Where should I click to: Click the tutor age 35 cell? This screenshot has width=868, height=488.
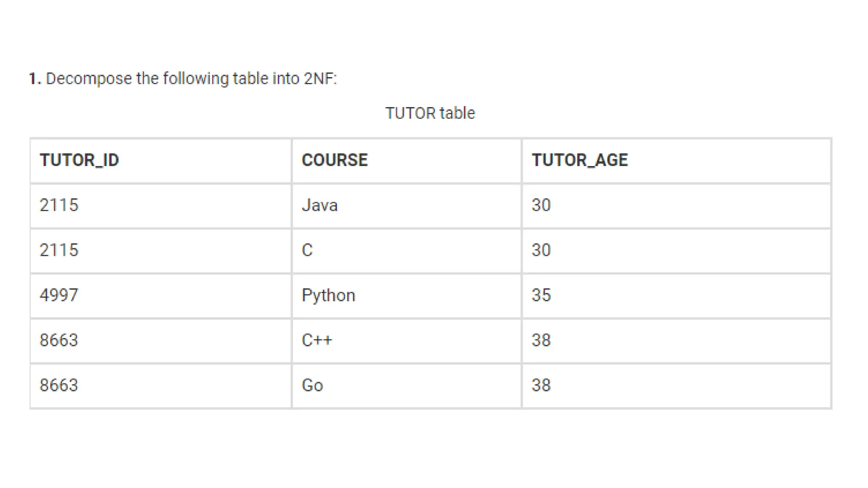(x=541, y=295)
